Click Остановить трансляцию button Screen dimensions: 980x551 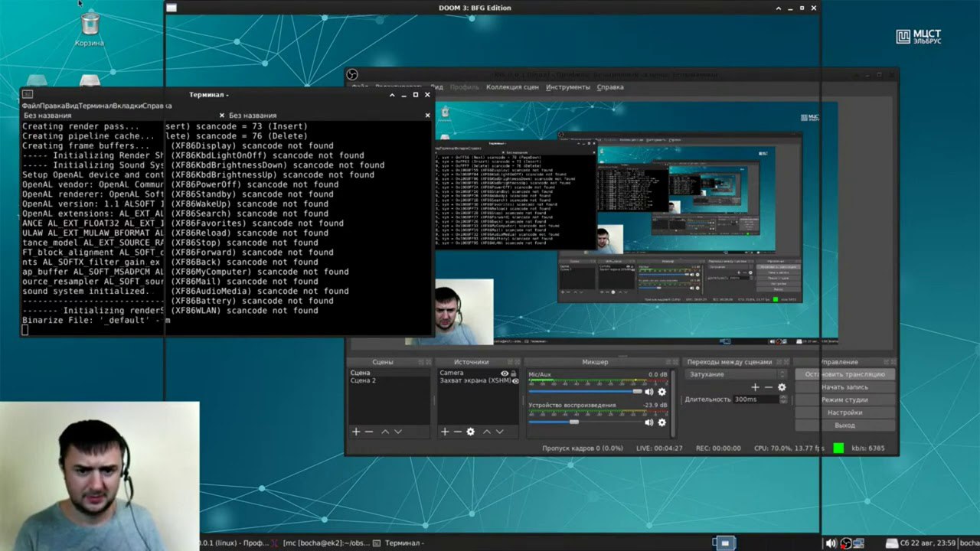844,374
